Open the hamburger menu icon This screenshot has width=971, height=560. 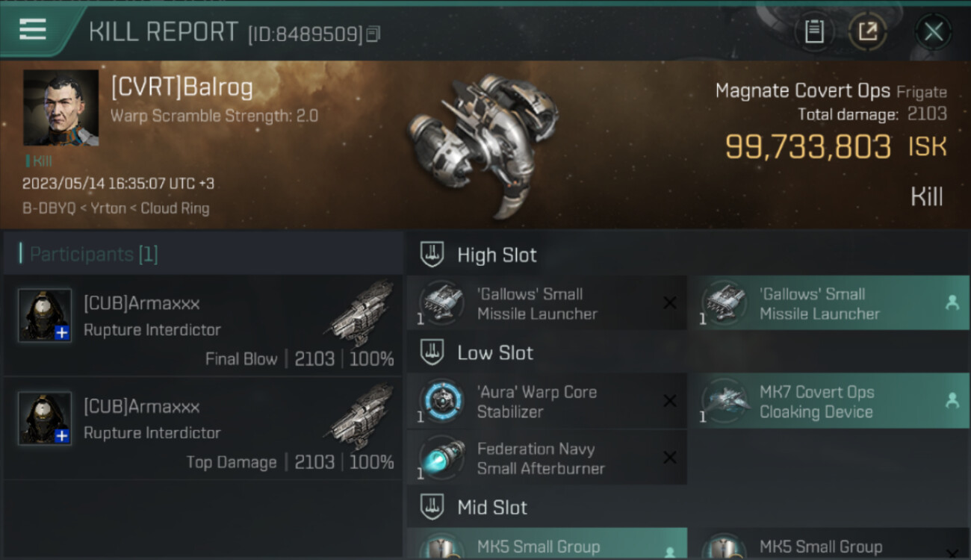coord(33,30)
